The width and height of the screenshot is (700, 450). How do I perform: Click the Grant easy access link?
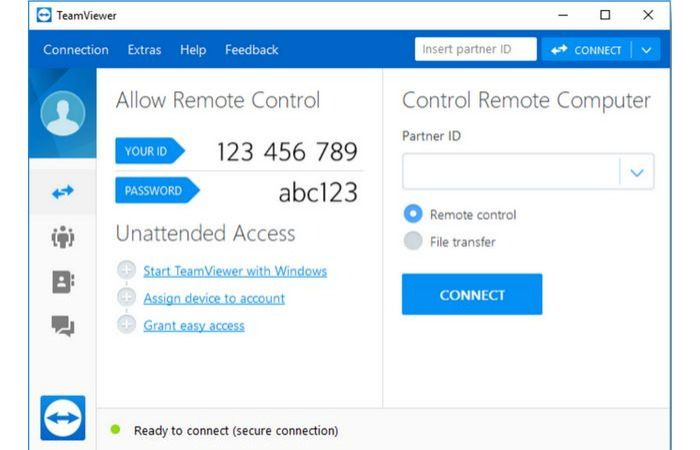[x=194, y=325]
